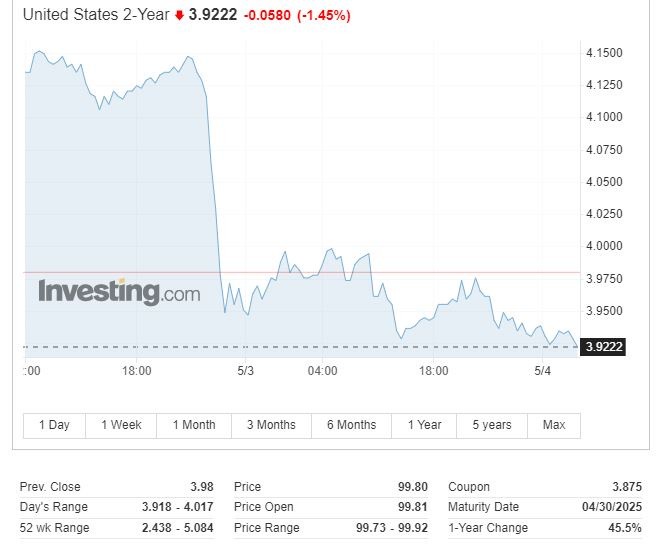The image size is (665, 546).
Task: Click the percentage change (-1.45%) in header
Action: [323, 16]
